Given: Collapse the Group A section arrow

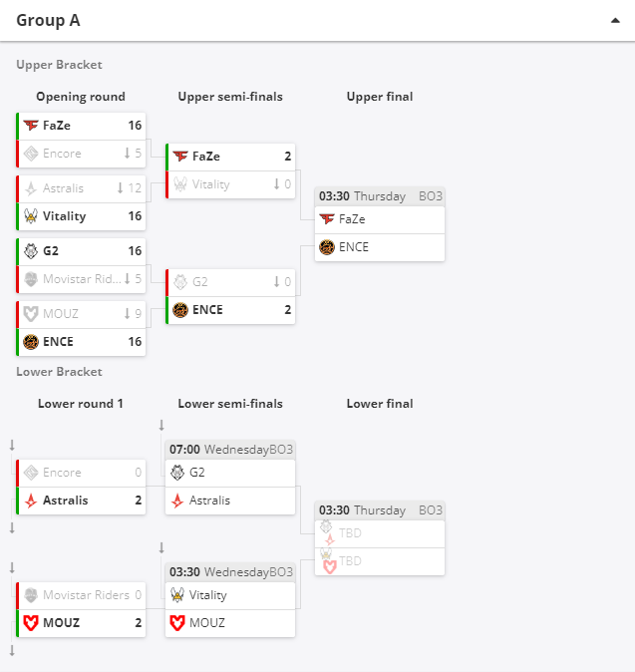Looking at the screenshot, I should [x=615, y=21].
